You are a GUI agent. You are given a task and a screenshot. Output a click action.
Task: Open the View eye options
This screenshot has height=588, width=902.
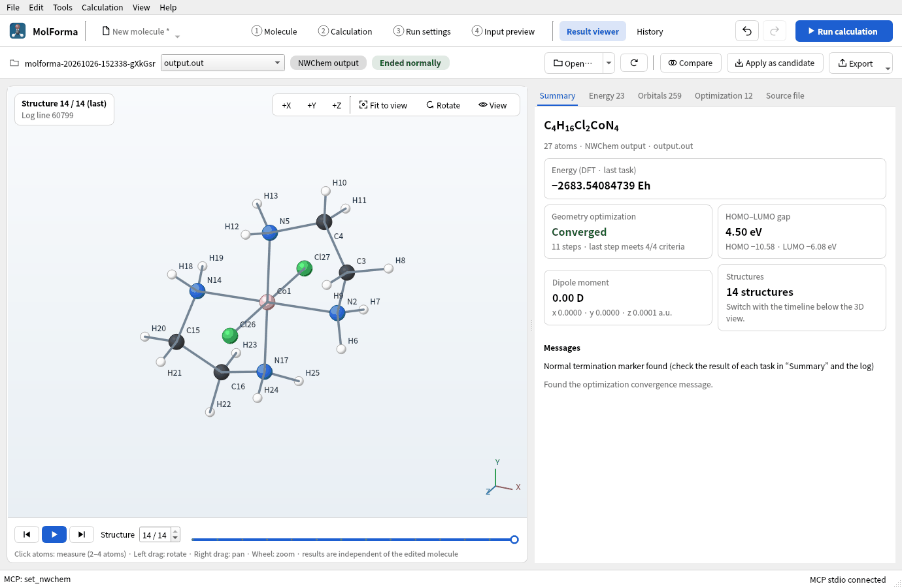492,105
